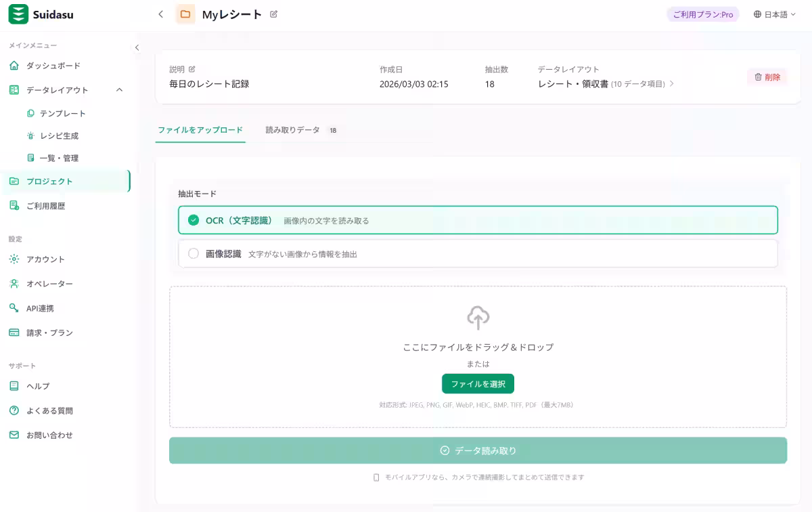View the ご利用プラン:Pro badge
812x512 pixels.
pos(702,14)
